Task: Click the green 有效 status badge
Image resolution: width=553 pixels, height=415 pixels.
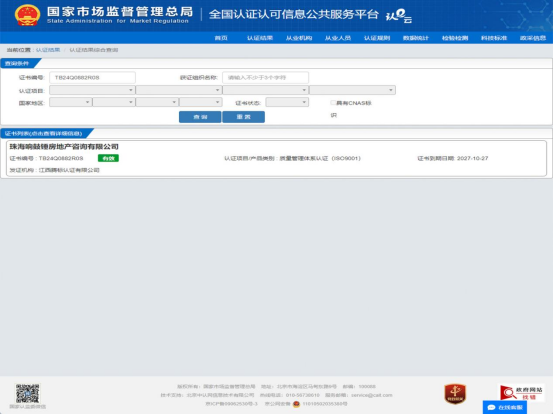Action: point(108,158)
